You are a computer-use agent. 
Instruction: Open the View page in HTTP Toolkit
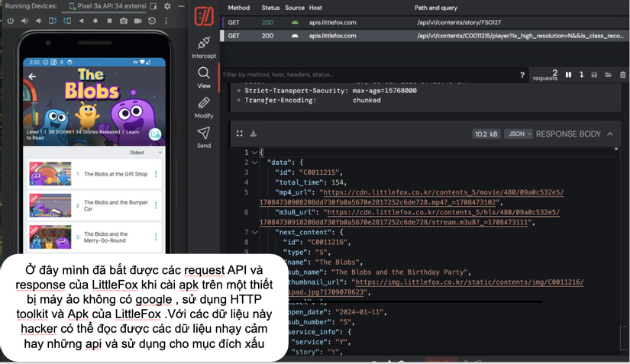(204, 78)
